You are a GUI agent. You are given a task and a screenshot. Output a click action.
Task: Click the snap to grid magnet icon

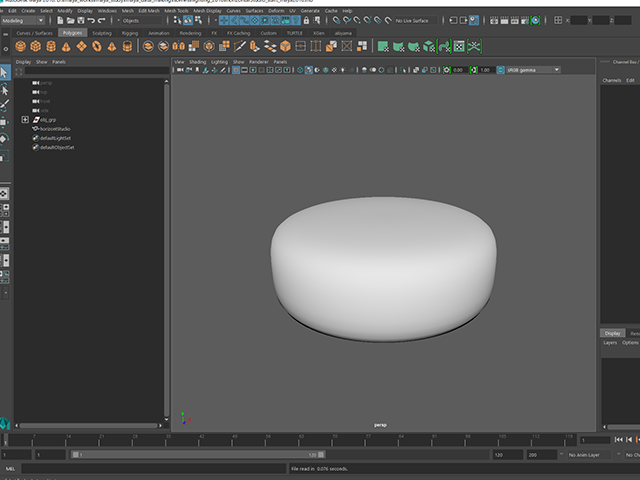point(336,20)
